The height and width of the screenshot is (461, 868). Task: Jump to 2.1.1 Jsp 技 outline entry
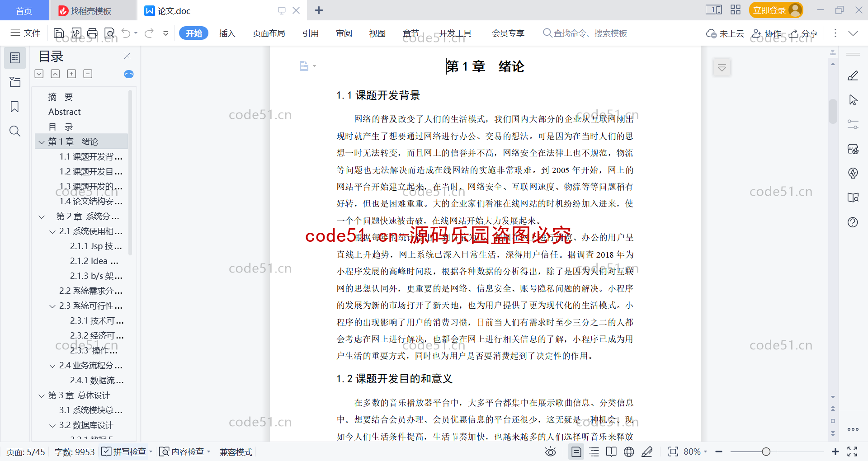[96, 246]
